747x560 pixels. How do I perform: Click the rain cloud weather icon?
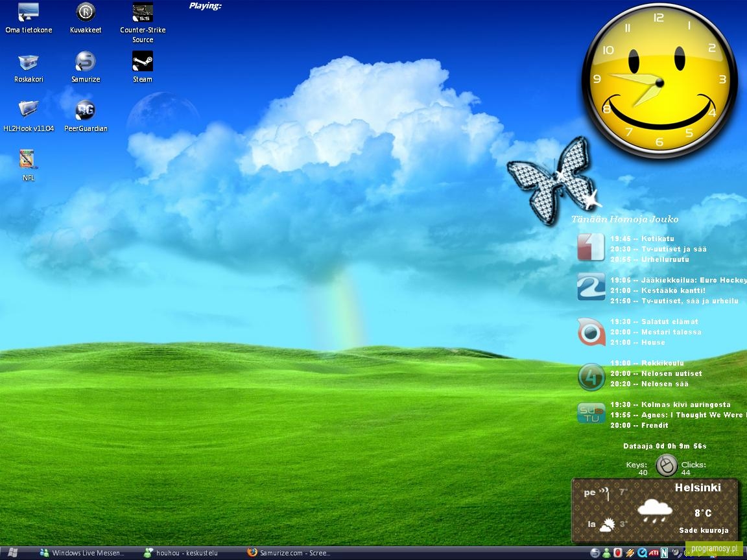pos(654,511)
